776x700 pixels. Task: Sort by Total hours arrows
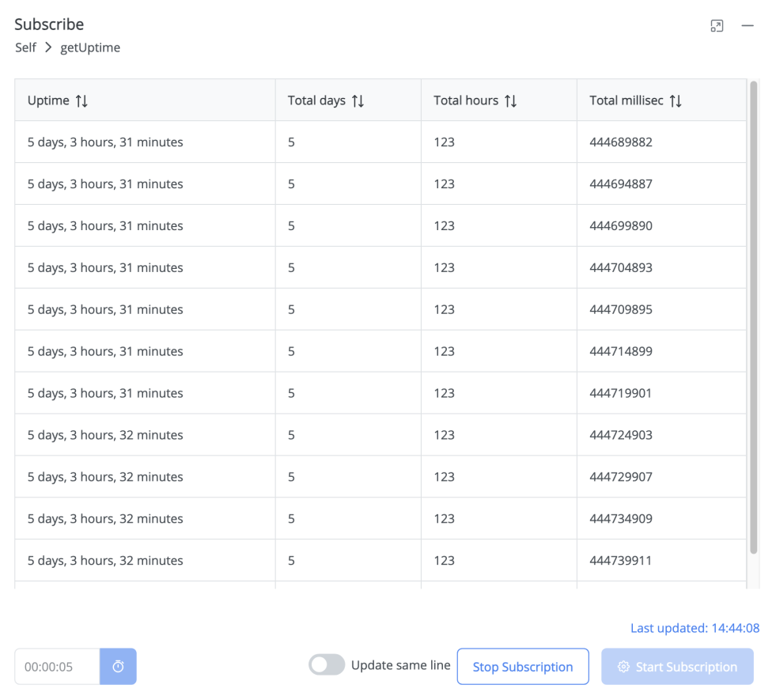(510, 100)
